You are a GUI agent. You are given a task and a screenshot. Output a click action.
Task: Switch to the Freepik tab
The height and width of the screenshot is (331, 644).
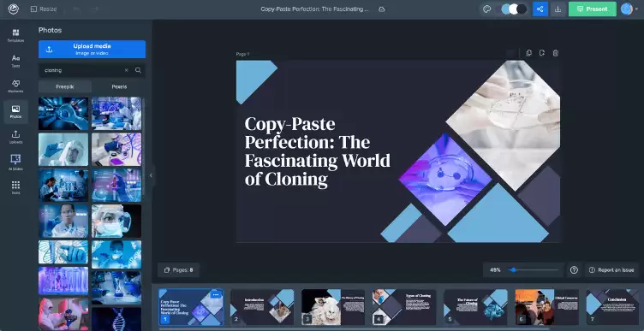coord(65,86)
